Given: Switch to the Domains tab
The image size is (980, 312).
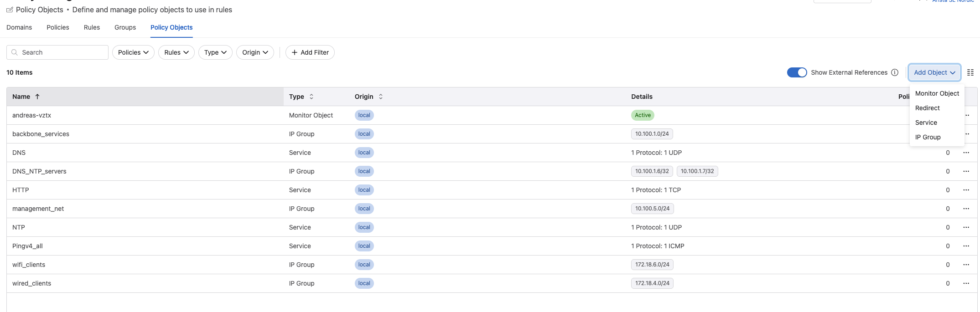Looking at the screenshot, I should tap(19, 27).
